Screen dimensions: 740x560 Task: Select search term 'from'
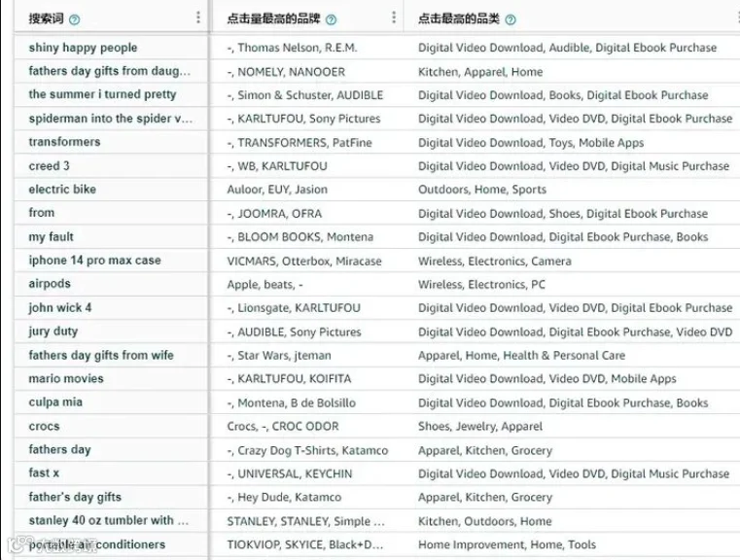coord(42,213)
